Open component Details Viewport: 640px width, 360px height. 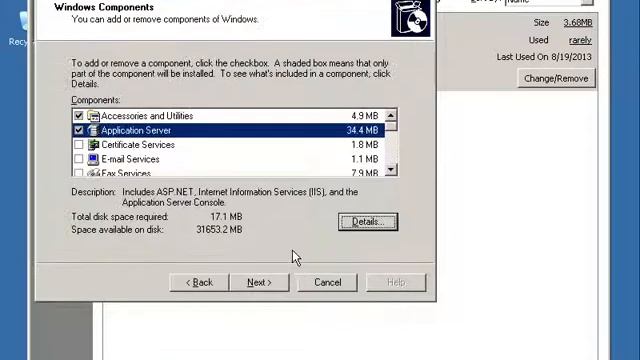pos(368,222)
